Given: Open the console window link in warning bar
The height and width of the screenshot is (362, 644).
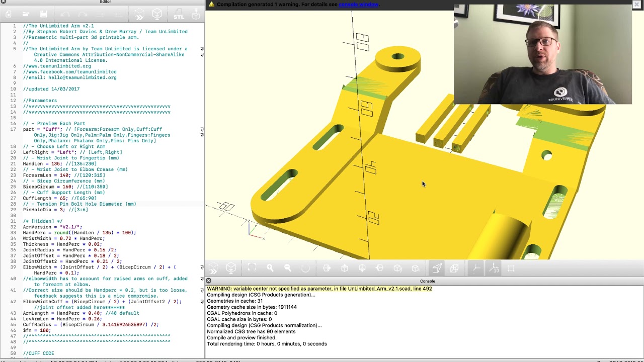Looking at the screenshot, I should [x=359, y=5].
